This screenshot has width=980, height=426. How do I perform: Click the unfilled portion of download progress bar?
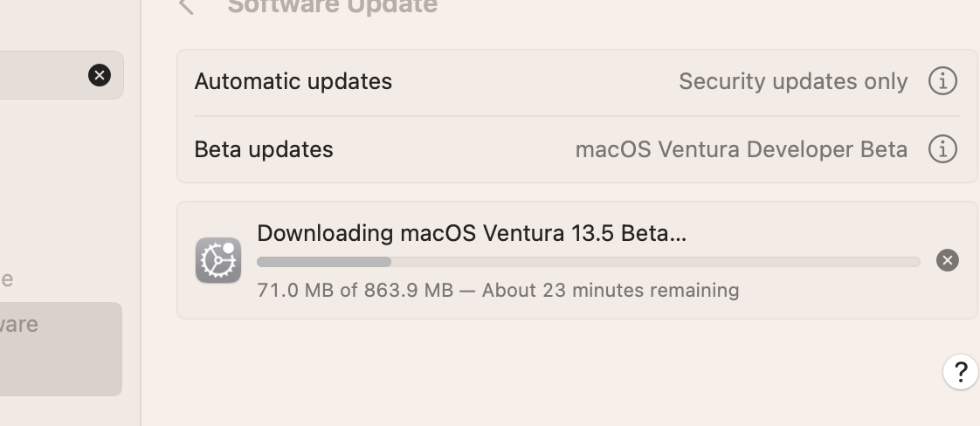click(x=655, y=262)
